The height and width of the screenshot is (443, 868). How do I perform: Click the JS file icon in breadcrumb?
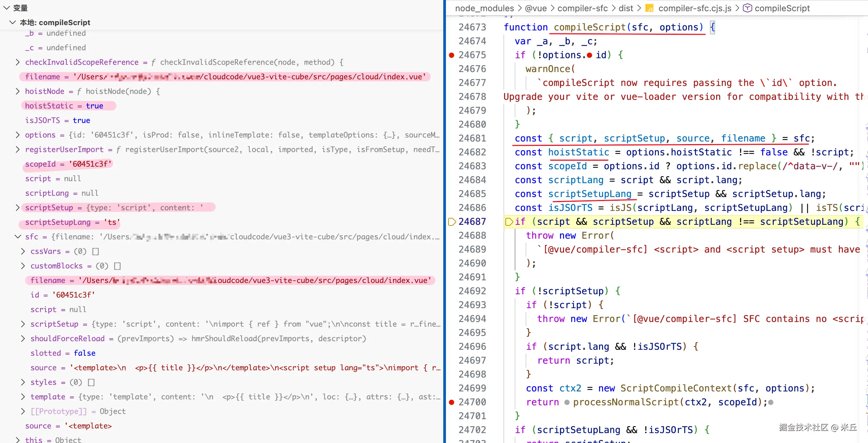point(649,8)
